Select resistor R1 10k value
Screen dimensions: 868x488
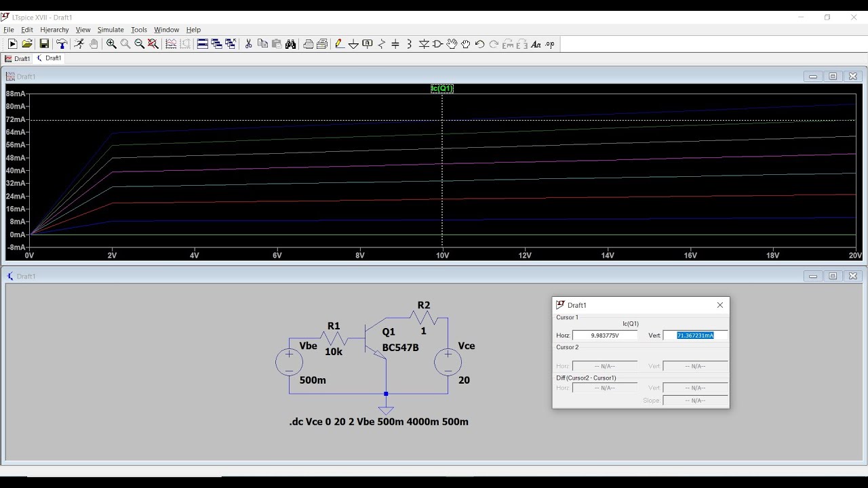pyautogui.click(x=334, y=352)
